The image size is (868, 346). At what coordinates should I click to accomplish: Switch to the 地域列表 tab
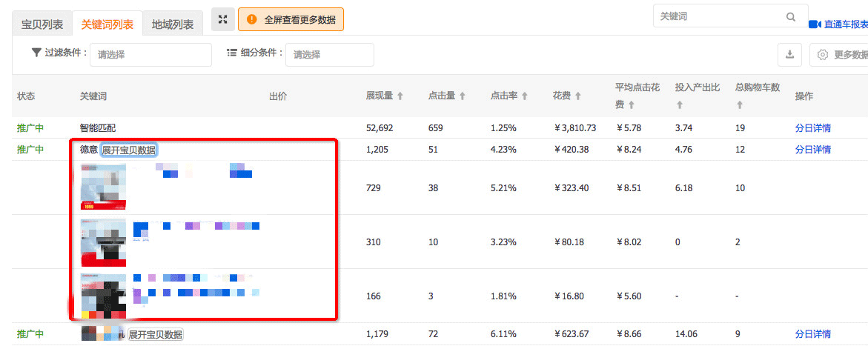click(172, 24)
